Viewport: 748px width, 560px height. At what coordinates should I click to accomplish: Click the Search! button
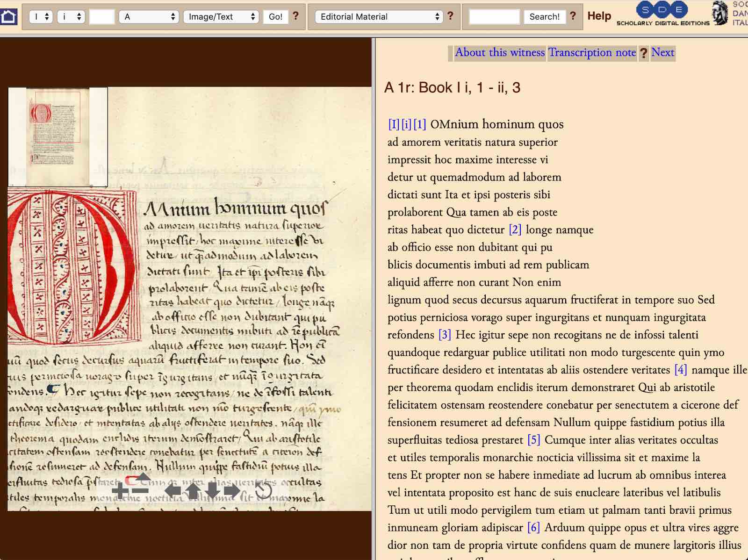[x=544, y=17]
